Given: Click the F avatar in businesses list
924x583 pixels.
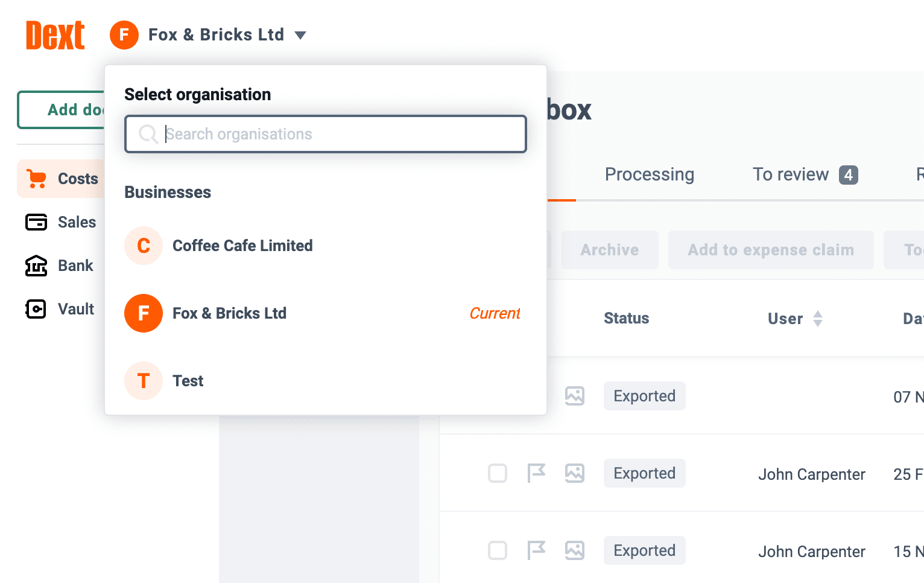Looking at the screenshot, I should pyautogui.click(x=144, y=313).
